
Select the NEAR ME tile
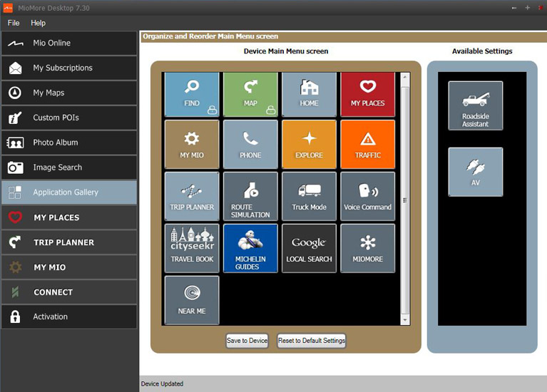pyautogui.click(x=192, y=300)
